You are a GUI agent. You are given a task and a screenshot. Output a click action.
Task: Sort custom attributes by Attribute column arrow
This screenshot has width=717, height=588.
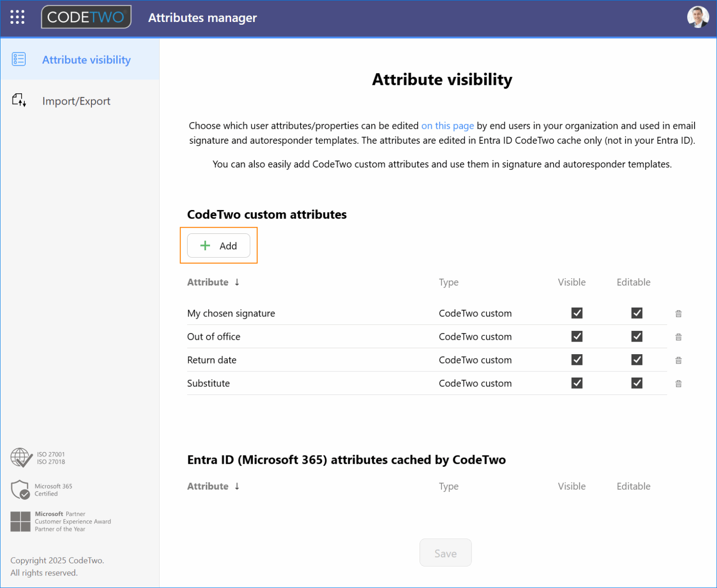237,282
